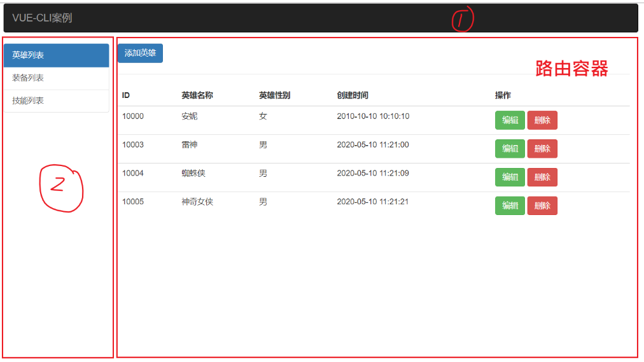644x362 pixels.
Task: Click hero name 安妮
Action: pos(190,116)
